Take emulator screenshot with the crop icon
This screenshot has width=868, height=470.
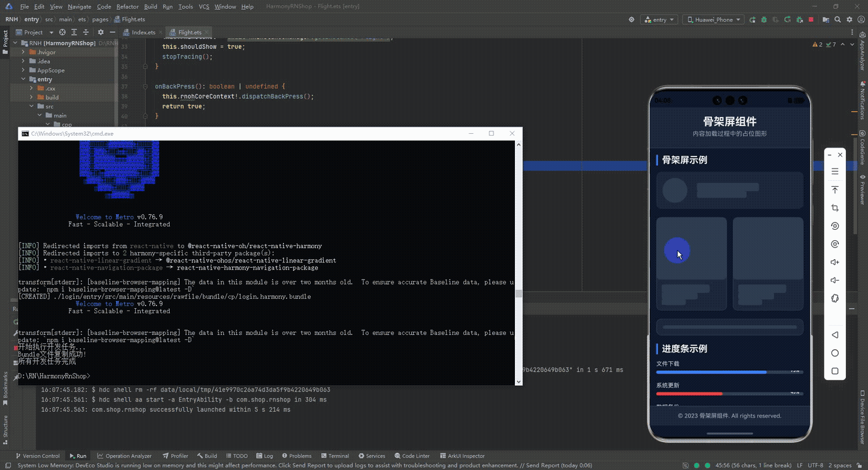click(835, 208)
